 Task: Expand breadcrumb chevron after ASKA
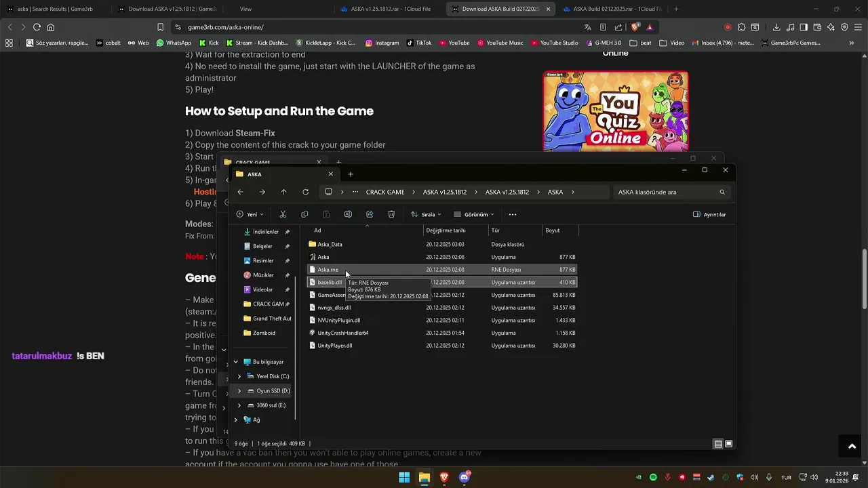point(573,192)
